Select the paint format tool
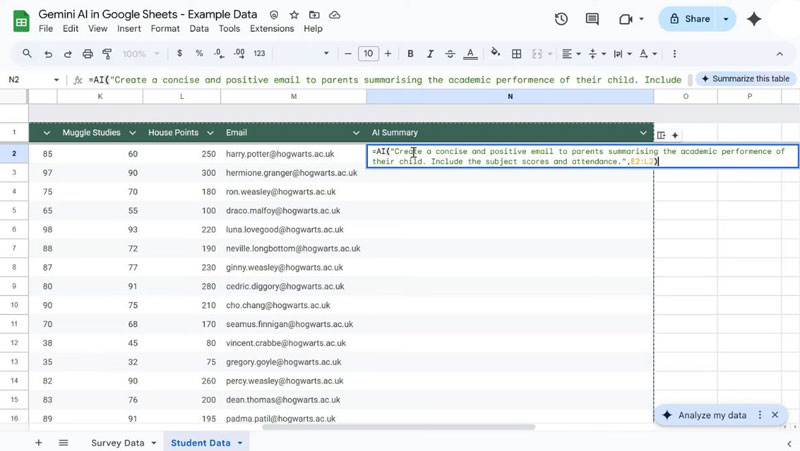 108,54
